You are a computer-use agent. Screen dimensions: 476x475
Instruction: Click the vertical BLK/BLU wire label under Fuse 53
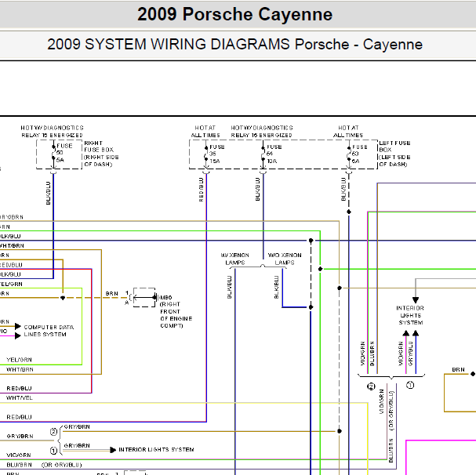pos(343,190)
